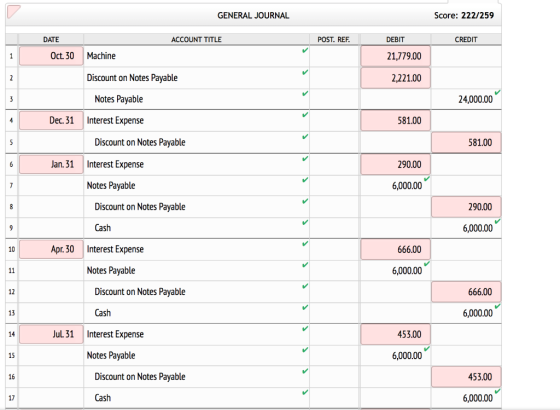Click the 581.00 credit field
Viewport: 560px width, 410px height.
pyautogui.click(x=466, y=142)
